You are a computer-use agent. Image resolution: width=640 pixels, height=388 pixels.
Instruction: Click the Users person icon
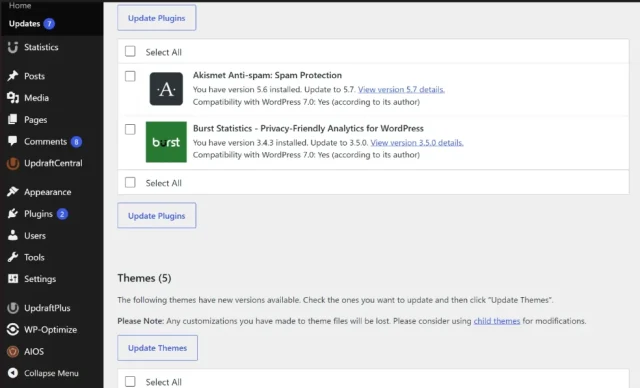point(13,235)
